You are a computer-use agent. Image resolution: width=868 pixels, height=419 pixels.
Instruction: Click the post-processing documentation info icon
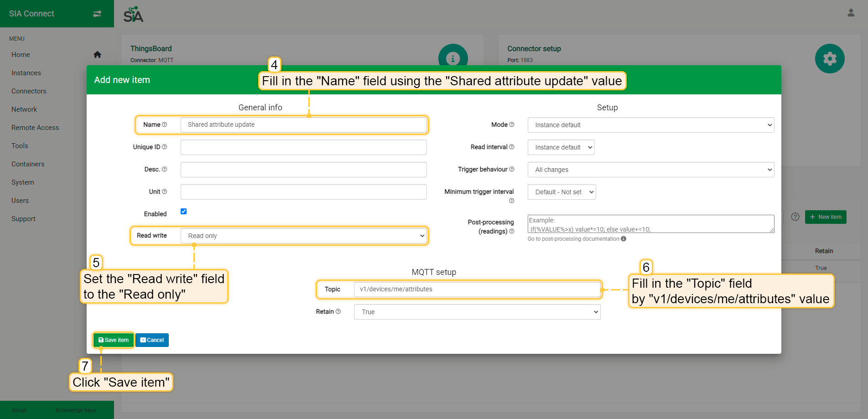pyautogui.click(x=624, y=239)
